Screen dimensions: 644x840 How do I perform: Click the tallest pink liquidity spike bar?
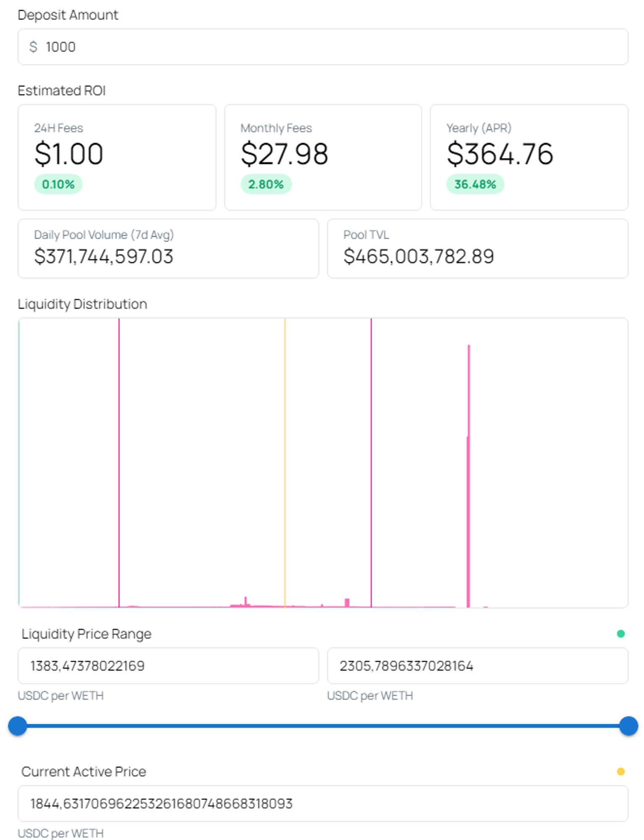[x=468, y=476]
